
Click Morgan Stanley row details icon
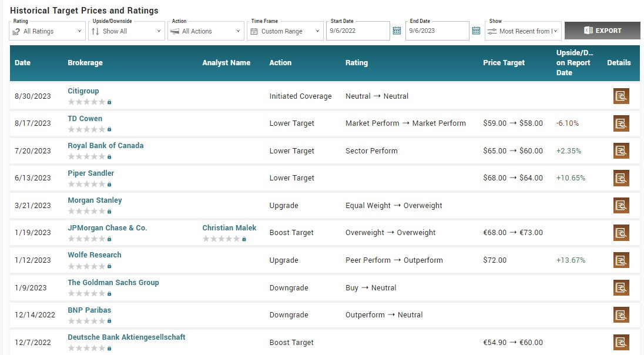[x=621, y=205]
